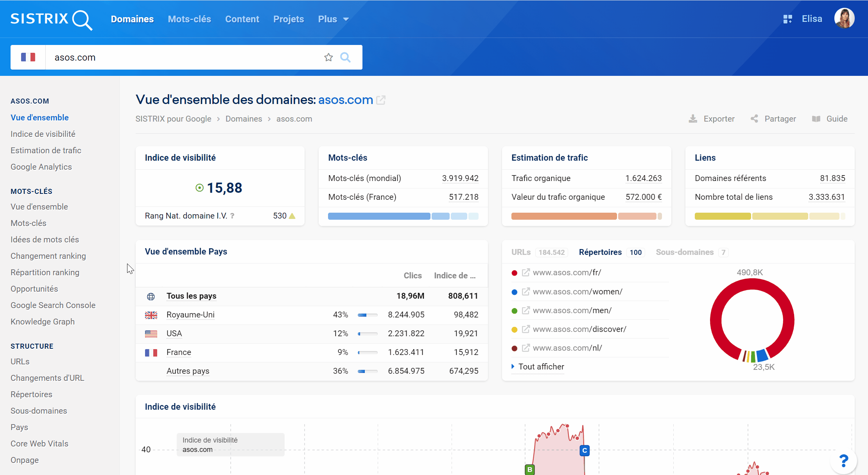Expand the Répertoires tab count indicator
The width and height of the screenshot is (868, 475).
[x=636, y=252]
